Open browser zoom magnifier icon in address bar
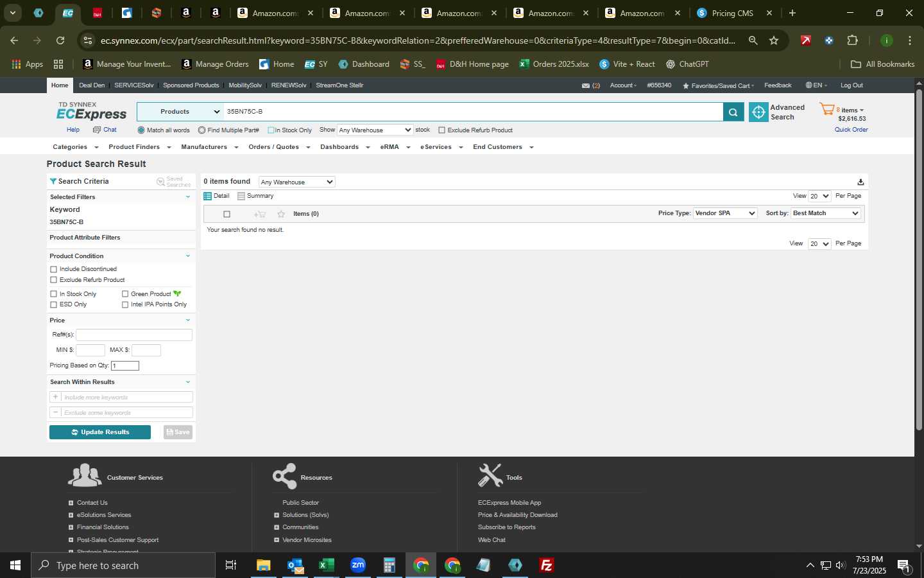Screen dimensions: 924x578 pos(753,40)
